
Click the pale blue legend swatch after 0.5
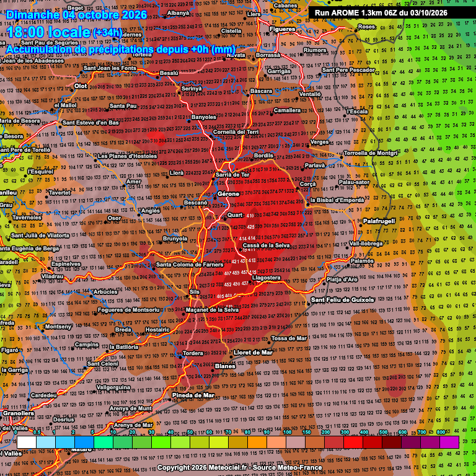(46, 443)
